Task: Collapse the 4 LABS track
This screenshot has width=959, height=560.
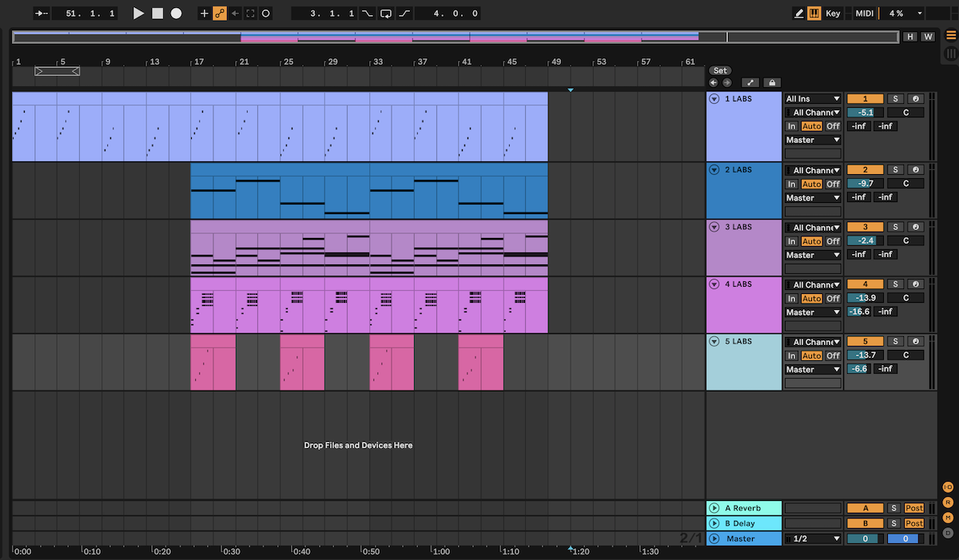Action: click(x=714, y=284)
